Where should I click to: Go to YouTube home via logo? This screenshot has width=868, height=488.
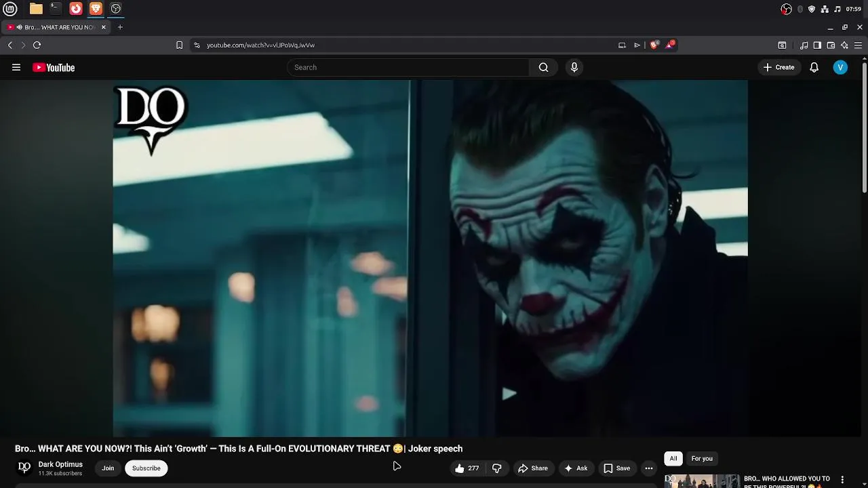[x=54, y=67]
